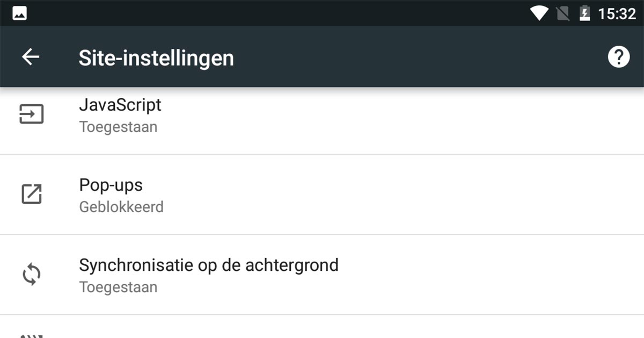
Task: Open the Pop-ups setting
Action: tap(111, 185)
